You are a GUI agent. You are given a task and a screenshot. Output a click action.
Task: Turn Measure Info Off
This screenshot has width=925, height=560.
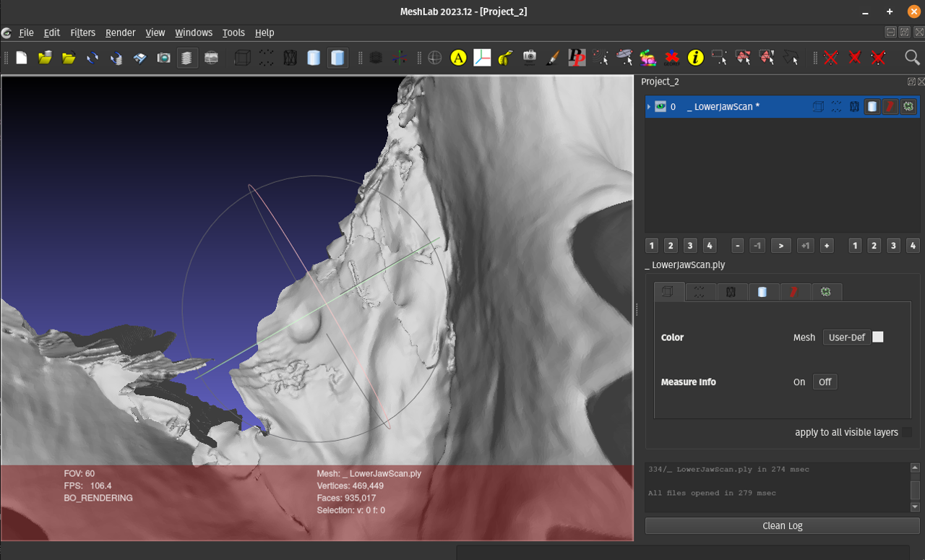pos(825,382)
